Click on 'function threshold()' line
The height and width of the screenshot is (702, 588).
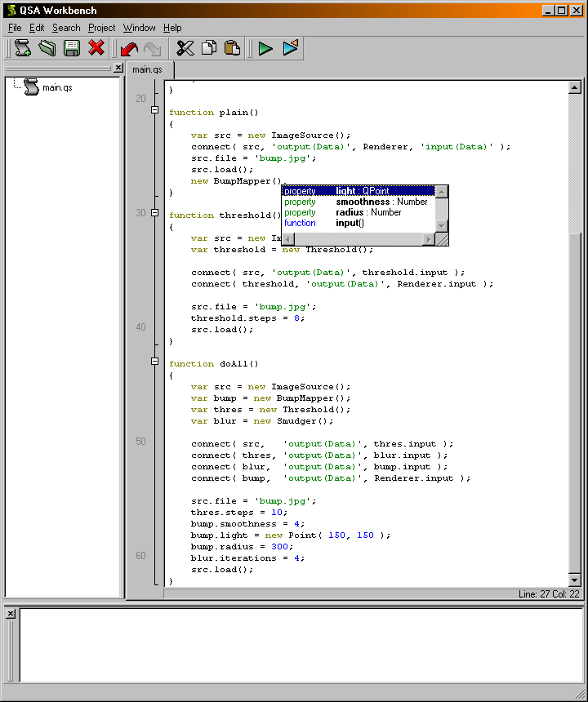tap(225, 215)
